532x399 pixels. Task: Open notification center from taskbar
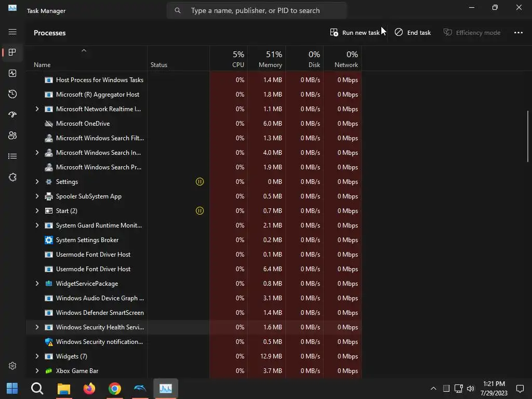pos(520,389)
